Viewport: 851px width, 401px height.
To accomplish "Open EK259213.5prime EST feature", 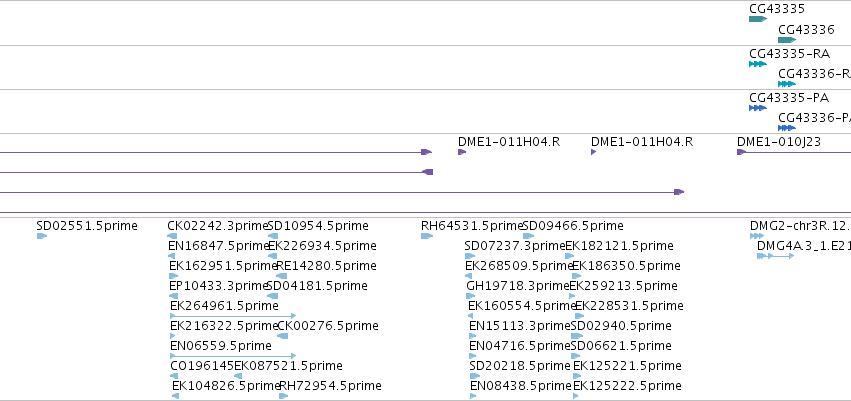I will pyautogui.click(x=572, y=296).
